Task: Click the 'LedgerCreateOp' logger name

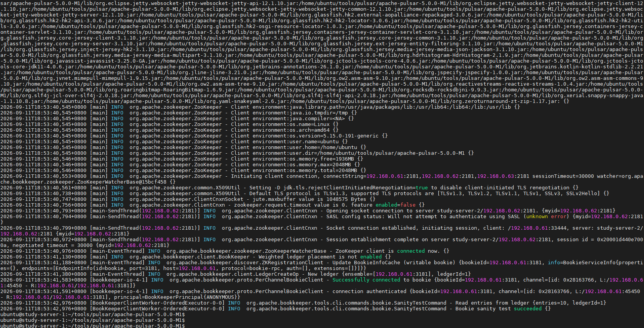Action: click(x=277, y=274)
